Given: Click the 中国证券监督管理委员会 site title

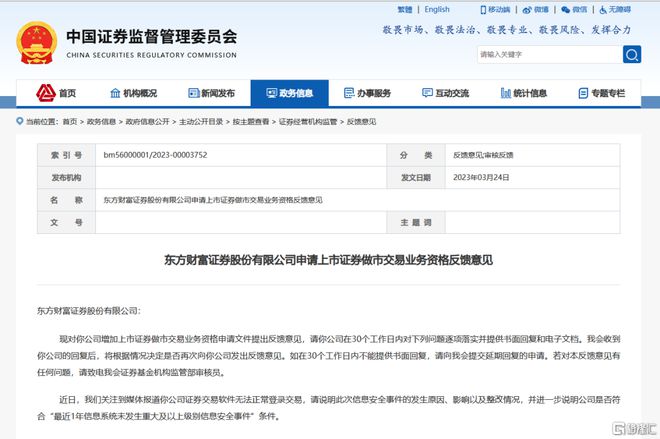Looking at the screenshot, I should [152, 37].
